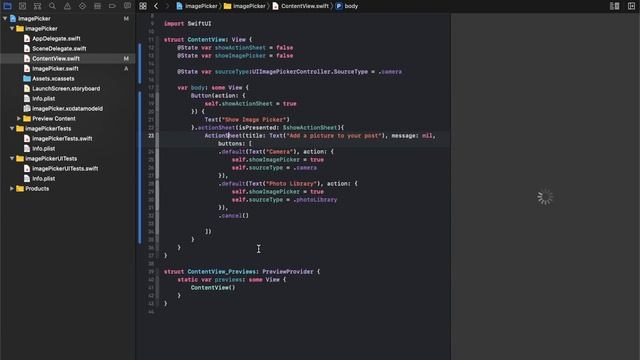Viewport: 640px width, 360px height.
Task: Open the related items grid menu
Action: [143, 6]
